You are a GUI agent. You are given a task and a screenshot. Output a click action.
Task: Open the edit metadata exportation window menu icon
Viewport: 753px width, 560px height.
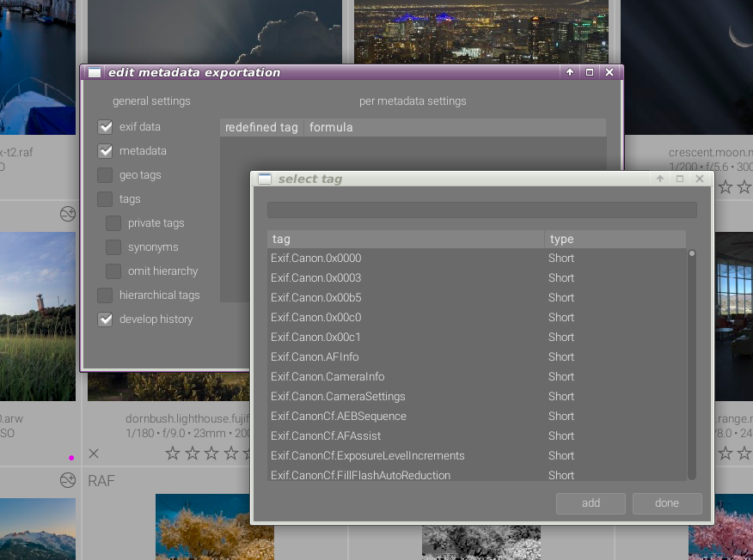[95, 72]
